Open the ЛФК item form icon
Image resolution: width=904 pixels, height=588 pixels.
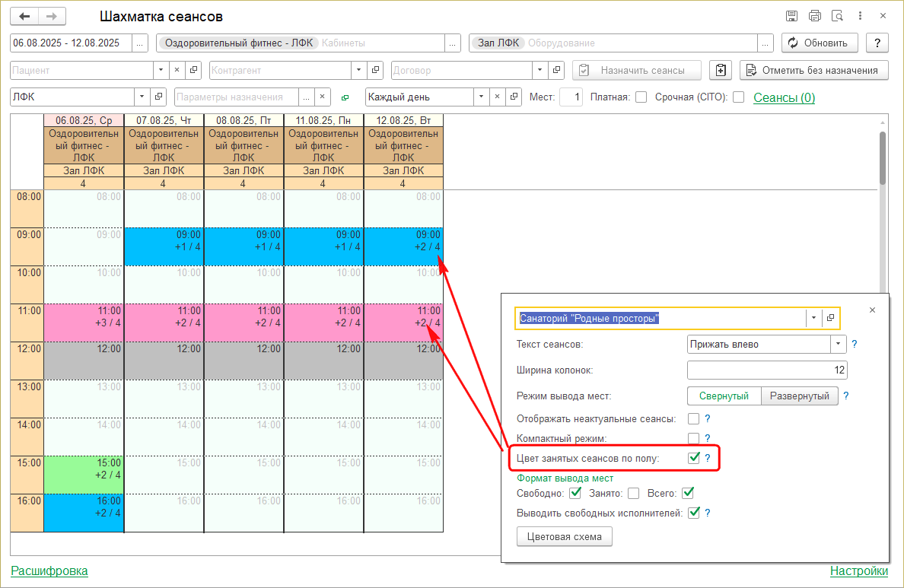(158, 97)
